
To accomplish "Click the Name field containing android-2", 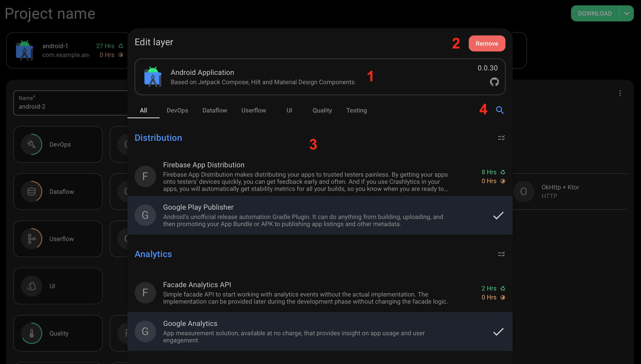I will click(70, 103).
